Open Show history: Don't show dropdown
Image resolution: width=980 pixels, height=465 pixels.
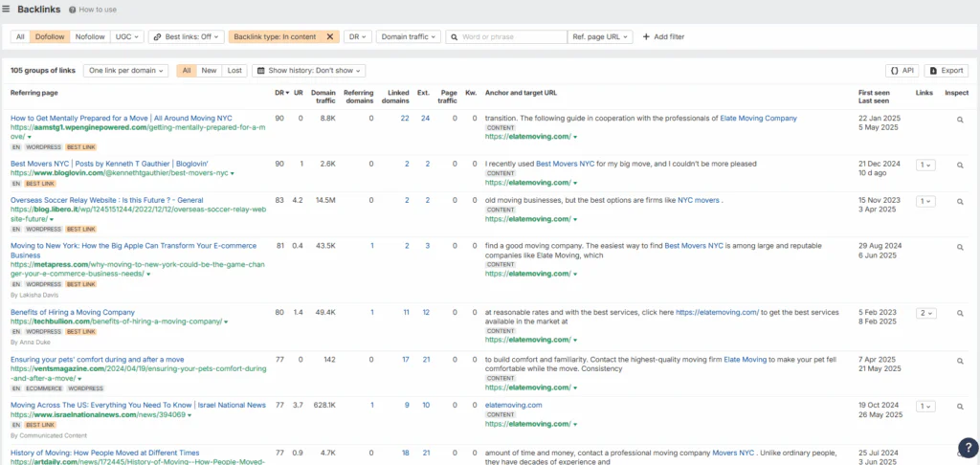click(309, 71)
